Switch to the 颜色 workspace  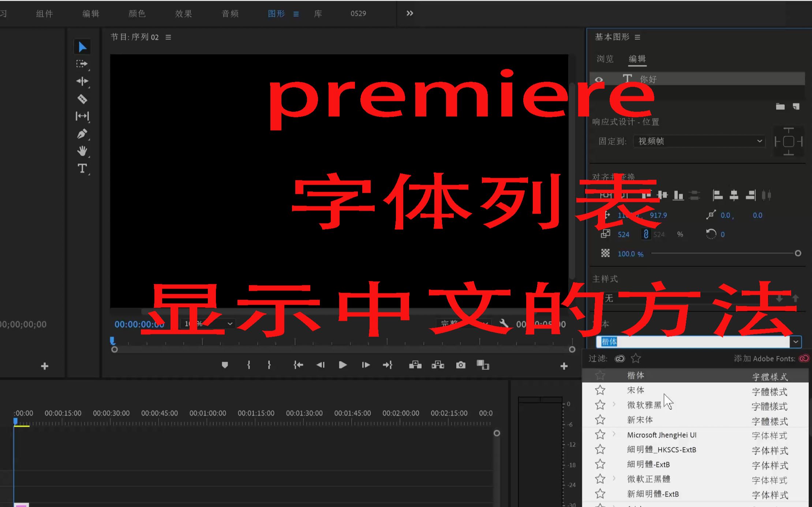(137, 14)
